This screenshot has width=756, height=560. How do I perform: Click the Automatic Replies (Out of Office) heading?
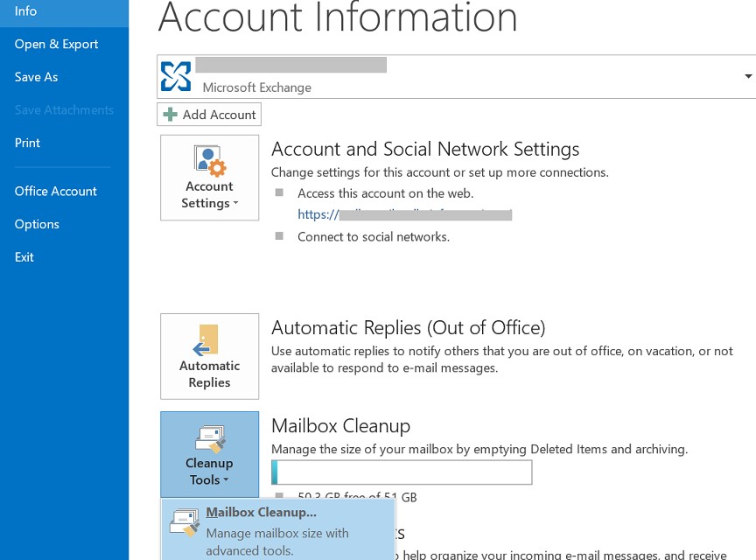[409, 328]
